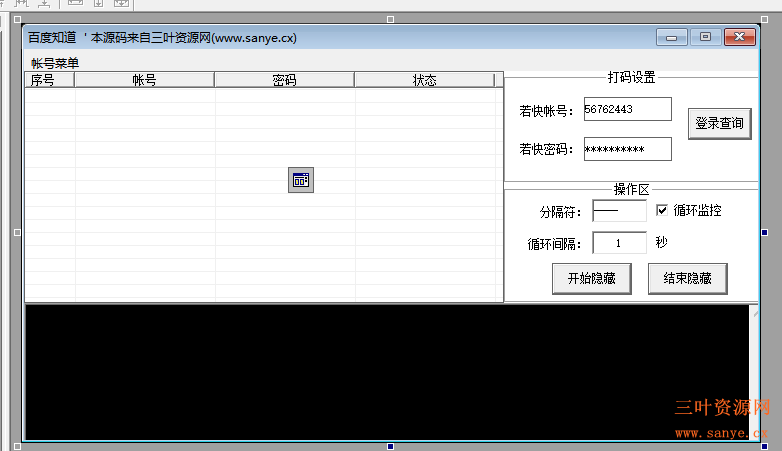Click the 打码设置 group box label
Image resolution: width=782 pixels, height=451 pixels.
pyautogui.click(x=631, y=77)
